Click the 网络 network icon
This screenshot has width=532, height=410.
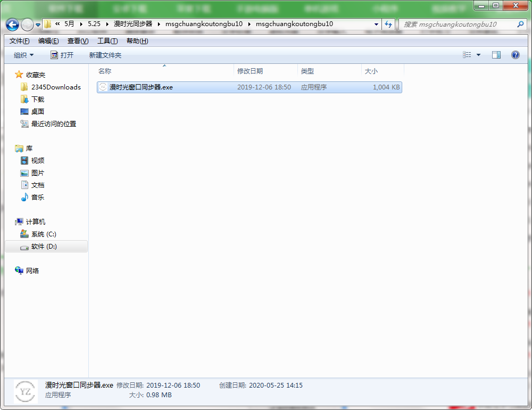tap(19, 270)
